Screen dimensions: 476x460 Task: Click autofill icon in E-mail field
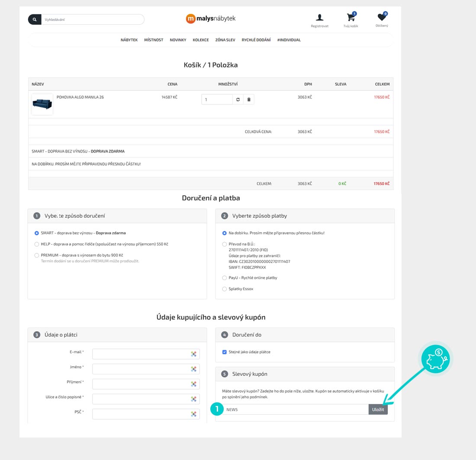point(194,354)
